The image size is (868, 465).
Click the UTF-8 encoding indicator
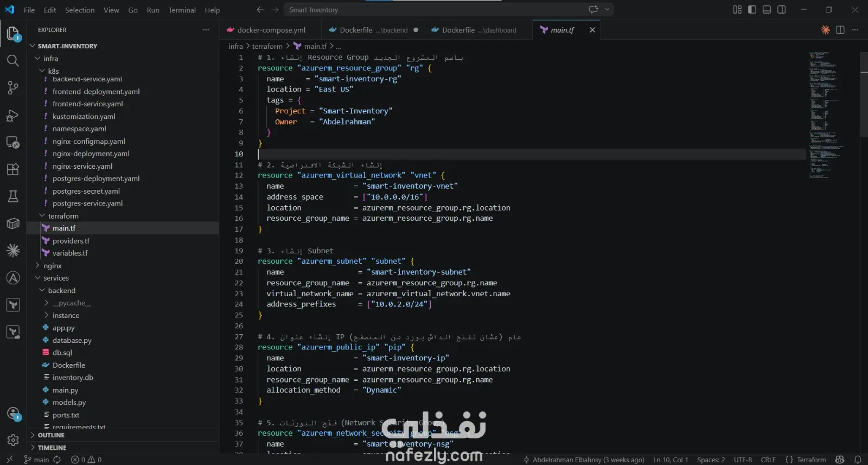point(743,460)
